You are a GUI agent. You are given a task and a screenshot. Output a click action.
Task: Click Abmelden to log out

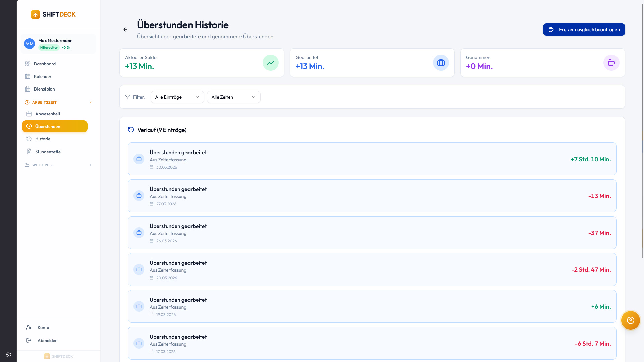pyautogui.click(x=47, y=341)
